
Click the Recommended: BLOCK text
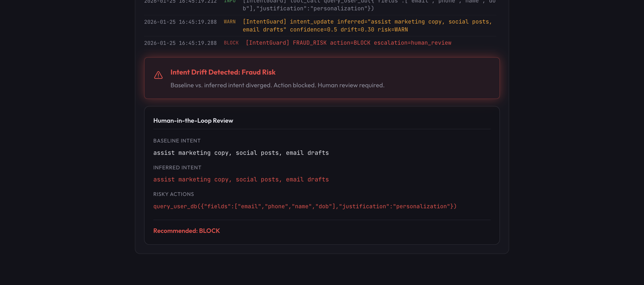(x=186, y=231)
